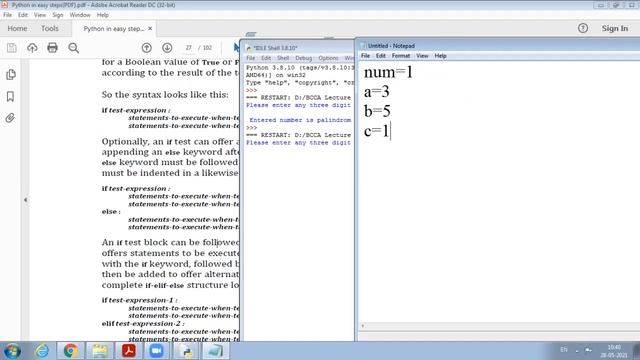
Task: Click the b=5 line in Notepad
Action: (377, 111)
